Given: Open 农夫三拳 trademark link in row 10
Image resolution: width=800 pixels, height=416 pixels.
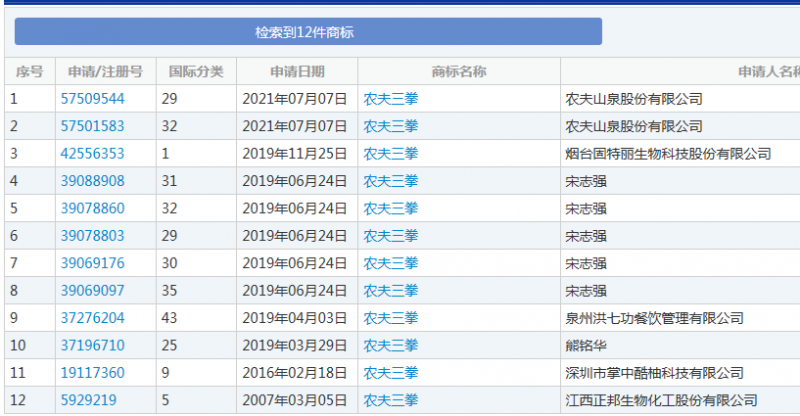Looking at the screenshot, I should (391, 346).
